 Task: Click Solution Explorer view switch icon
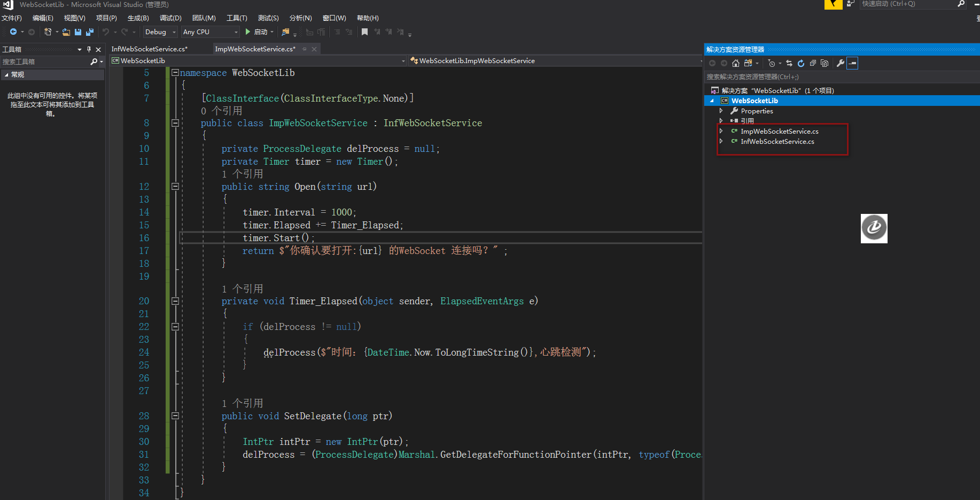coord(748,63)
